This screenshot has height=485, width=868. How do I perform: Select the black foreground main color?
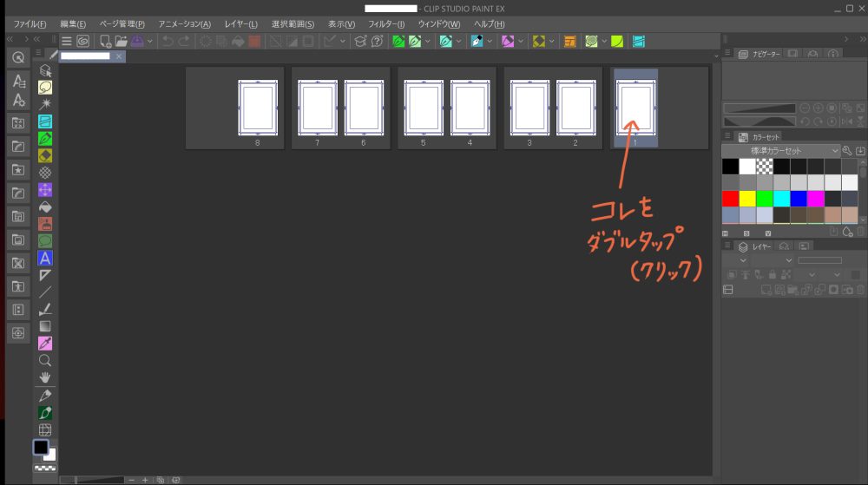pyautogui.click(x=40, y=448)
